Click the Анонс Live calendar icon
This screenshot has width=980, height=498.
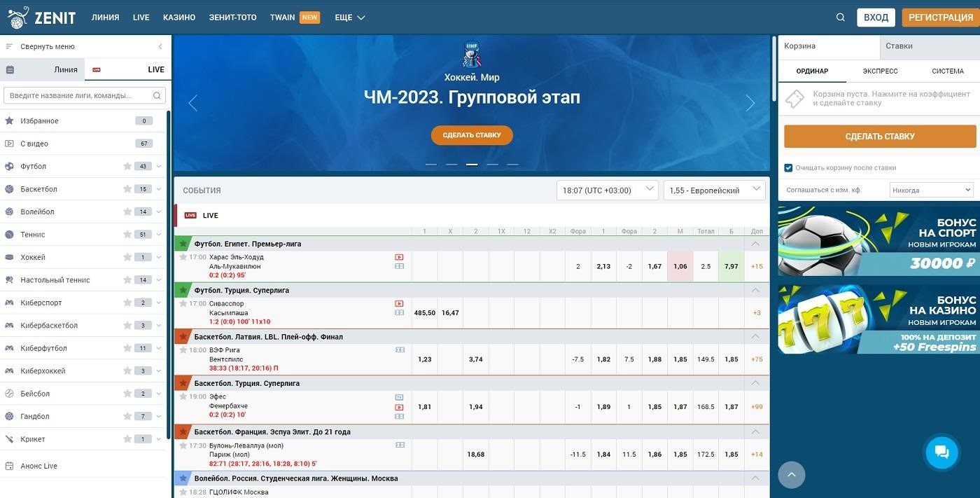[9, 466]
